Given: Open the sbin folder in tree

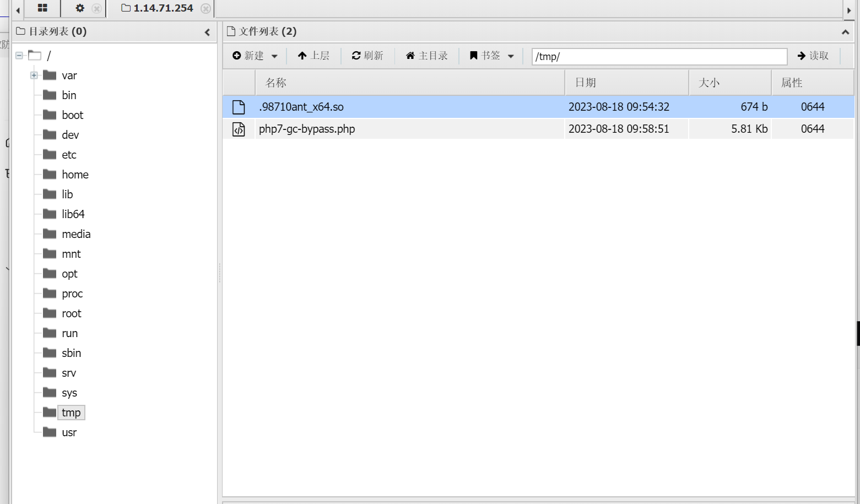Looking at the screenshot, I should (72, 353).
